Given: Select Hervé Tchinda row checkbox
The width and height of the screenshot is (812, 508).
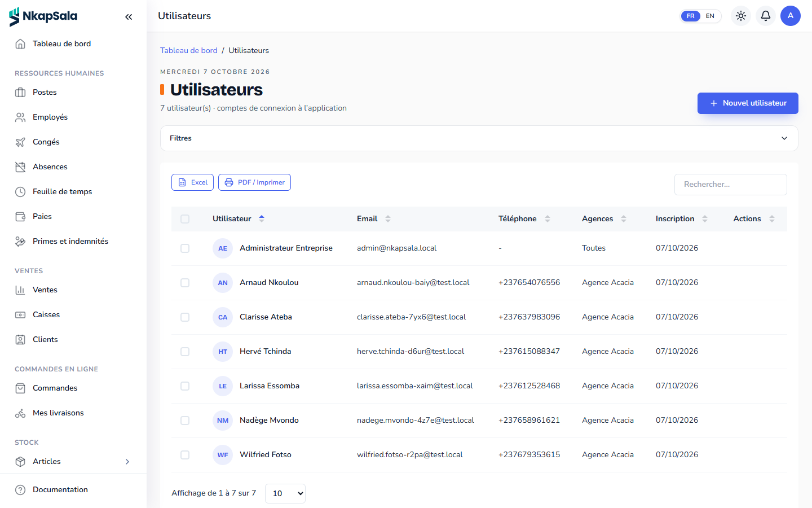Looking at the screenshot, I should pos(185,352).
